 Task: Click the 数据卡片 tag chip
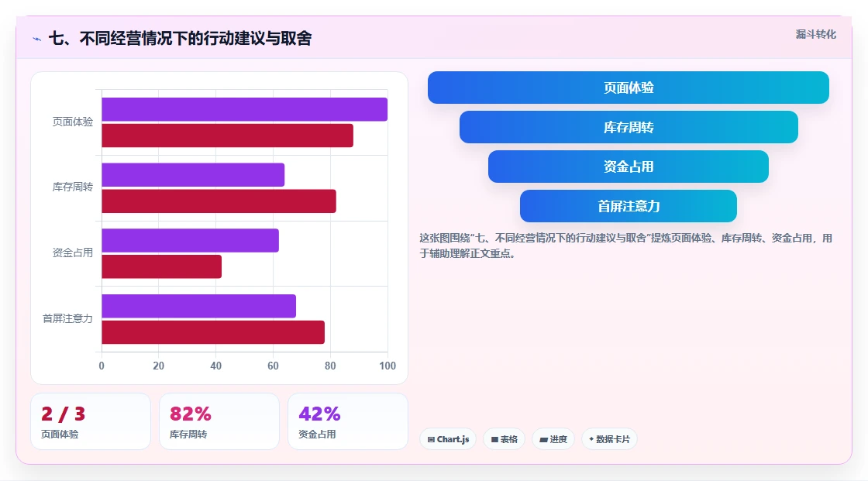[609, 439]
